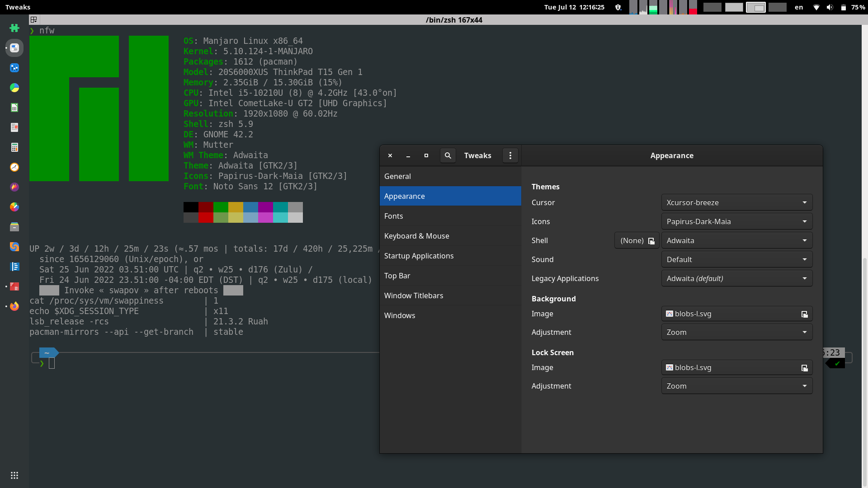The width and height of the screenshot is (868, 488).
Task: Show all applications grid button
Action: [x=14, y=475]
